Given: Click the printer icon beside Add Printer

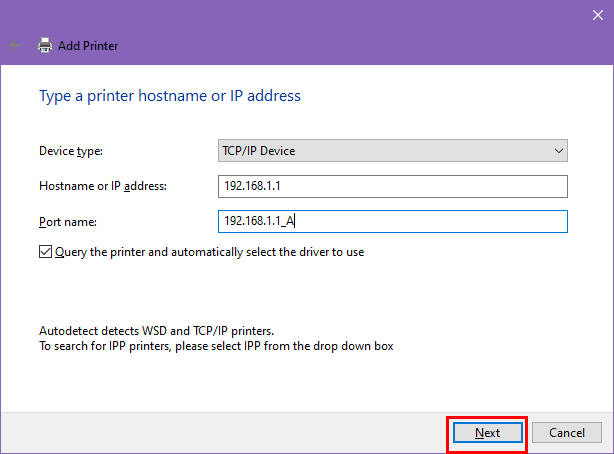Looking at the screenshot, I should tap(45, 46).
